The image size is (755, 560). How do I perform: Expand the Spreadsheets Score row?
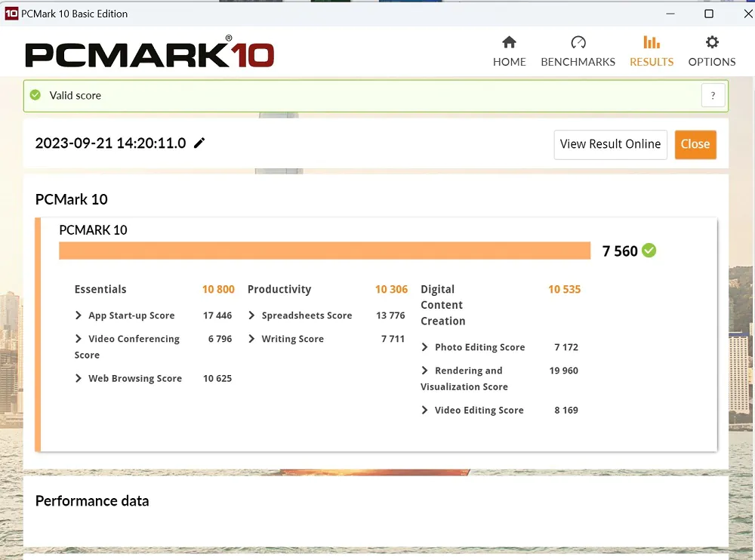point(251,315)
